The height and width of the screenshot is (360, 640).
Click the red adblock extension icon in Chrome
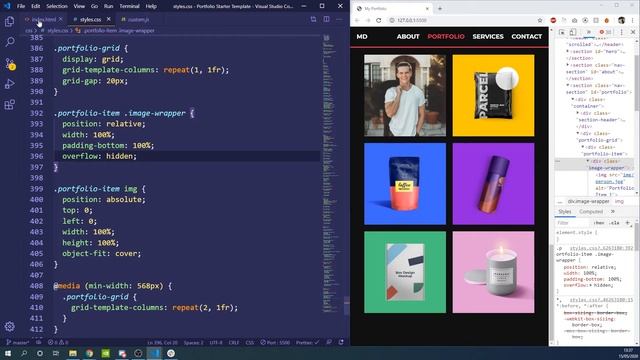coord(553,20)
